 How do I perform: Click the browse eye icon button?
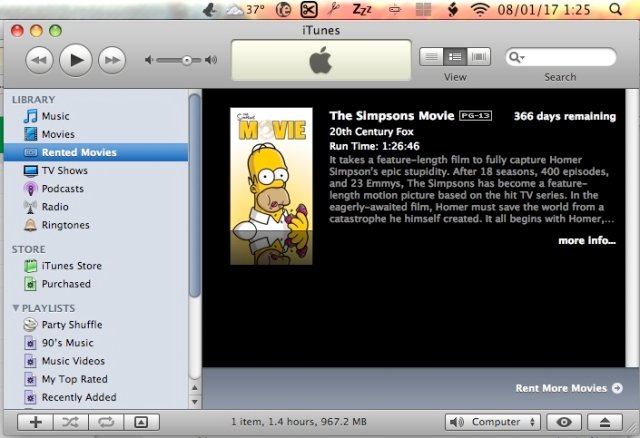567,422
